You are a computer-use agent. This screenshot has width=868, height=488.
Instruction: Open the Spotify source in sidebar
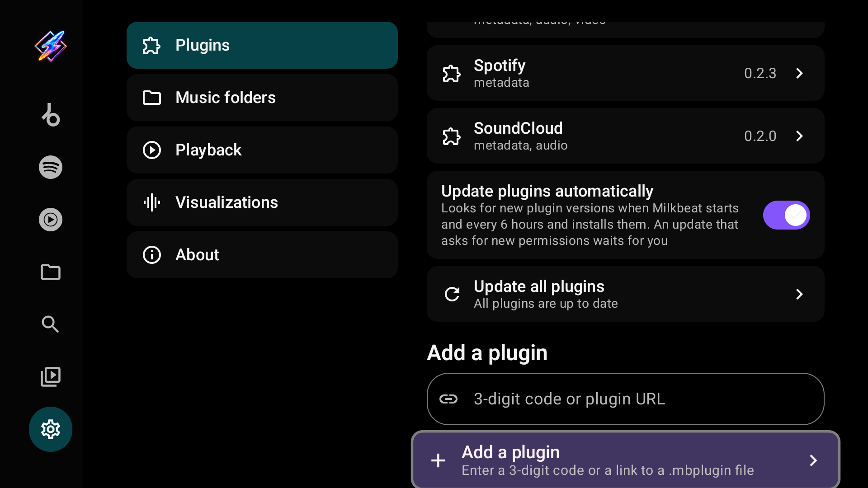51,167
